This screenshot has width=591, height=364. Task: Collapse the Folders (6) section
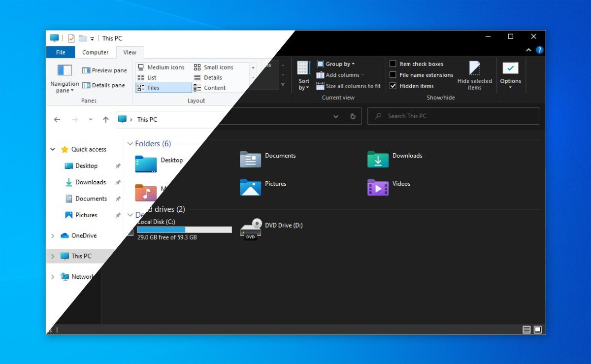[x=130, y=144]
